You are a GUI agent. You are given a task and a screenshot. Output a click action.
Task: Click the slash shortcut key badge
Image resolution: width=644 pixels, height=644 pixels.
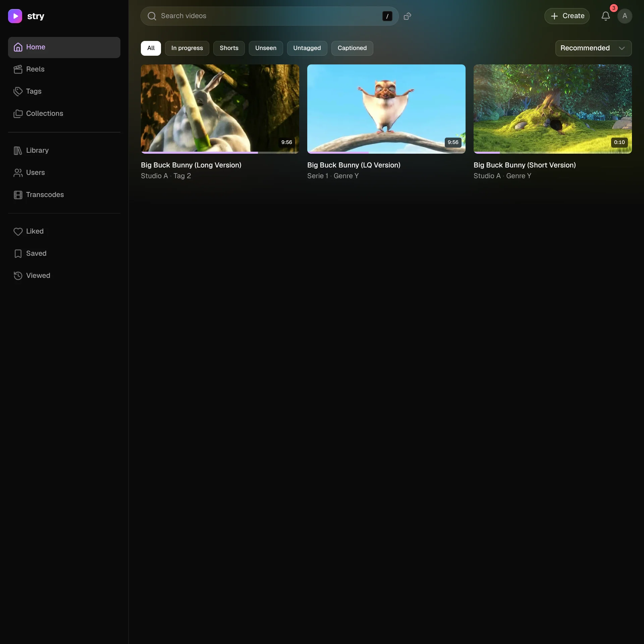coord(387,16)
